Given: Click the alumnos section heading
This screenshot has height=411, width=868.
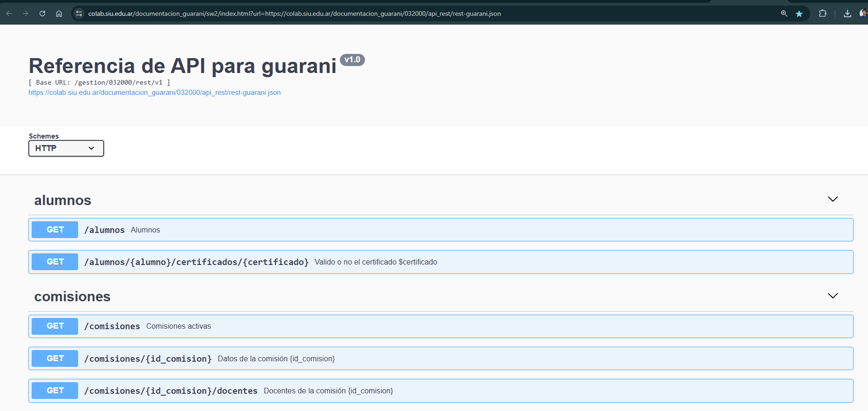Looking at the screenshot, I should tap(63, 200).
